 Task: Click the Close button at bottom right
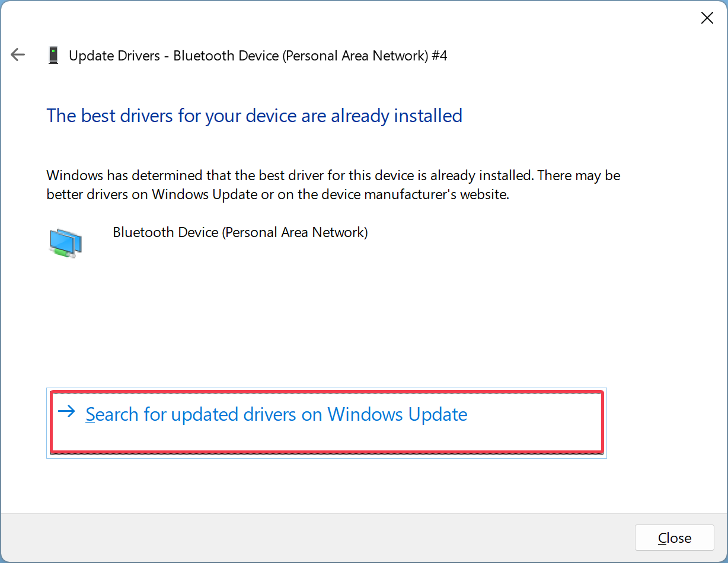tap(675, 538)
